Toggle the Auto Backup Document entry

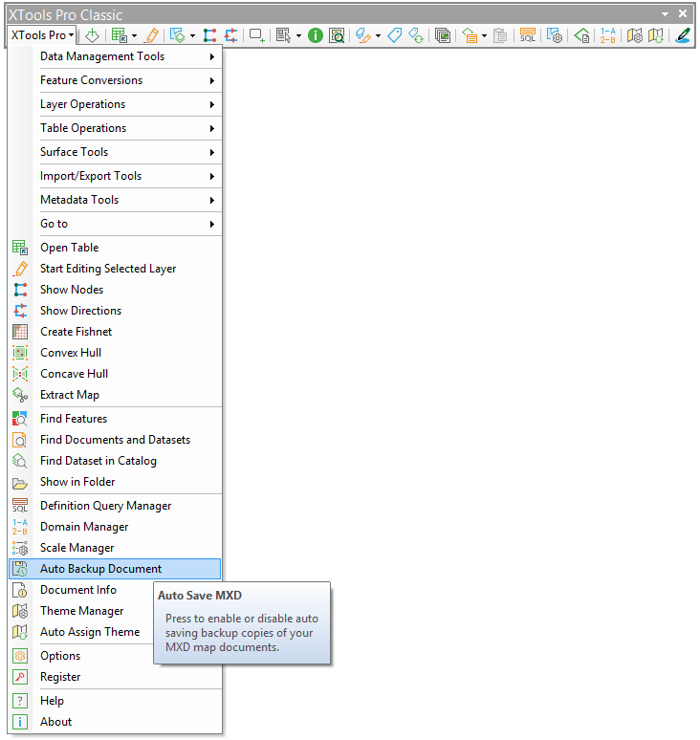(115, 569)
